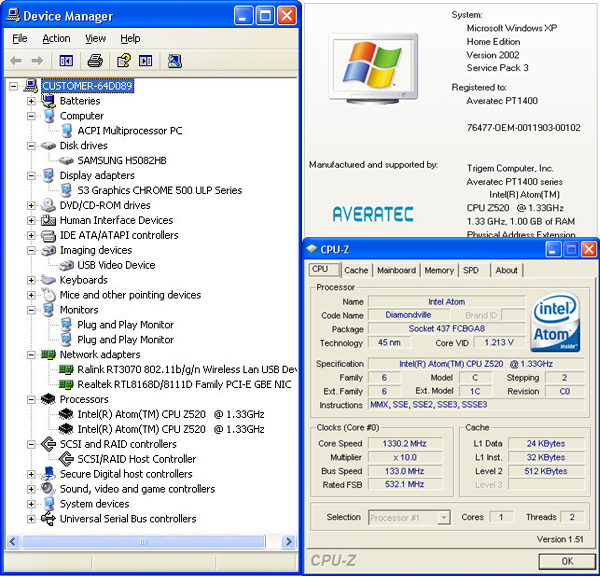600x578 pixels.
Task: Open the View menu in Device Manager
Action: 95,39
